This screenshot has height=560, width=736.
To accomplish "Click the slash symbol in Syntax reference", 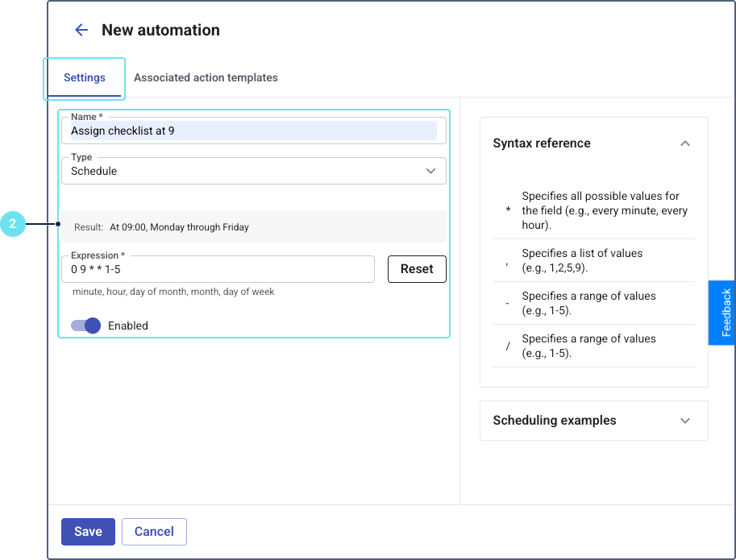I will point(508,346).
